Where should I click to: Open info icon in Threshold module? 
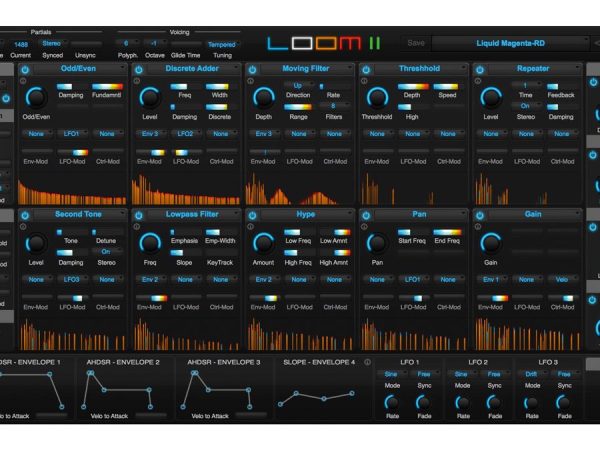tap(364, 81)
